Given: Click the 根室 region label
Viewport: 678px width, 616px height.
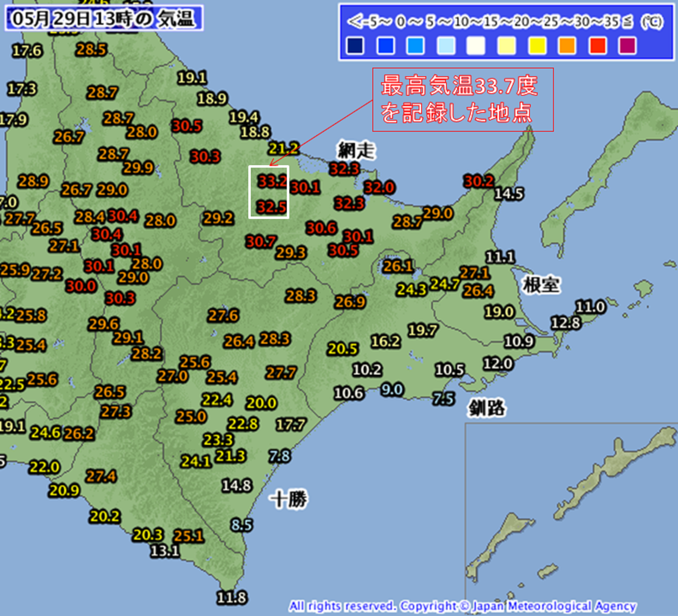Looking at the screenshot, I should [541, 285].
